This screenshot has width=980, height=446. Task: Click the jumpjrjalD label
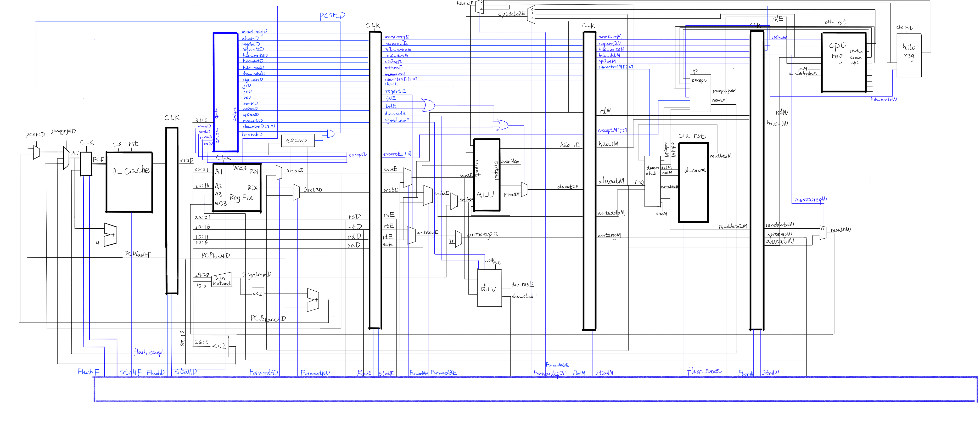tap(64, 131)
